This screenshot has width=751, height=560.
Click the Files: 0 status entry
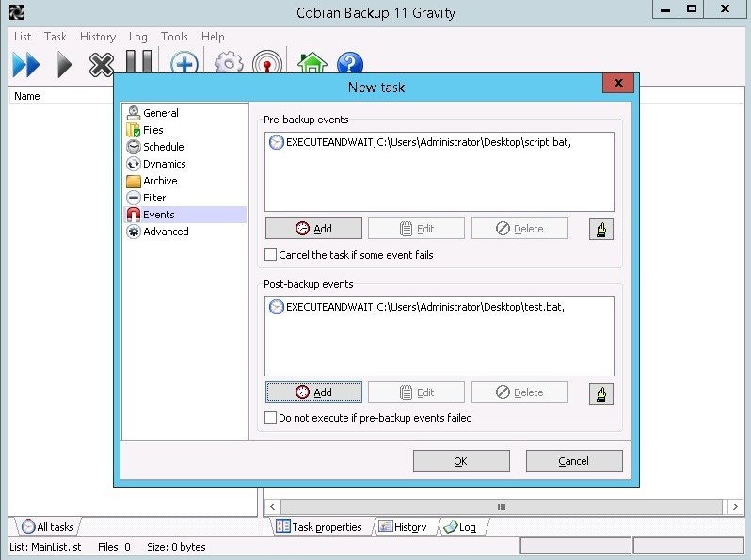pyautogui.click(x=114, y=547)
